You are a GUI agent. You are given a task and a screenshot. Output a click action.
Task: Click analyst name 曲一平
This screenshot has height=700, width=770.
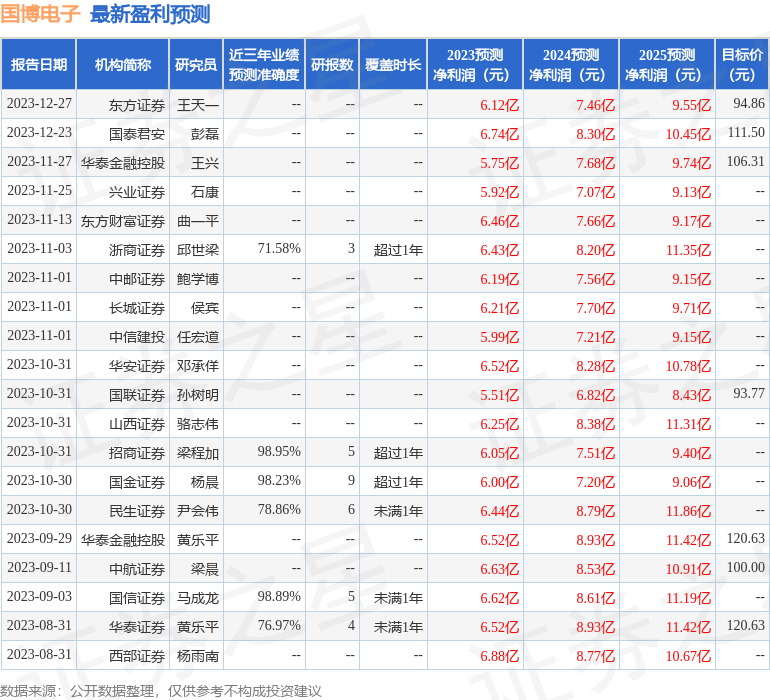pos(198,221)
